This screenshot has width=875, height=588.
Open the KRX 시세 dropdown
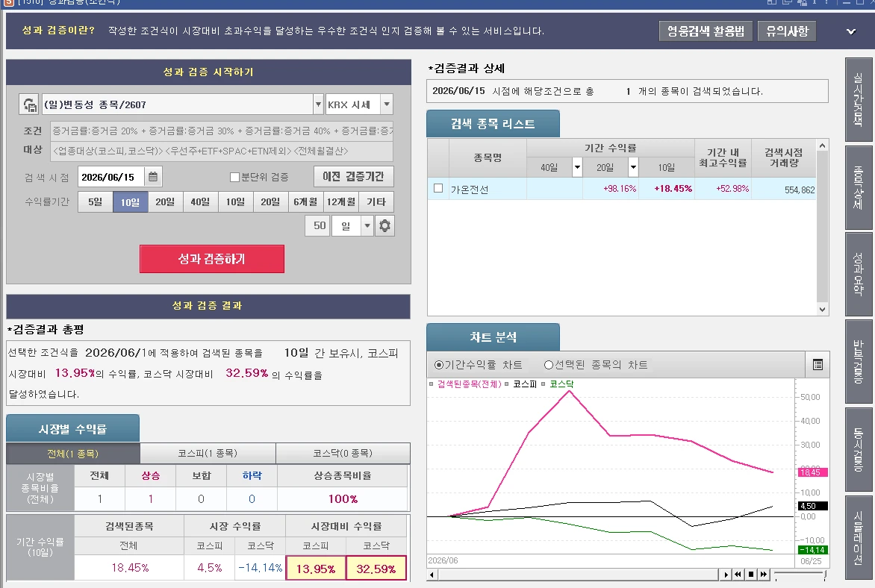coord(386,104)
